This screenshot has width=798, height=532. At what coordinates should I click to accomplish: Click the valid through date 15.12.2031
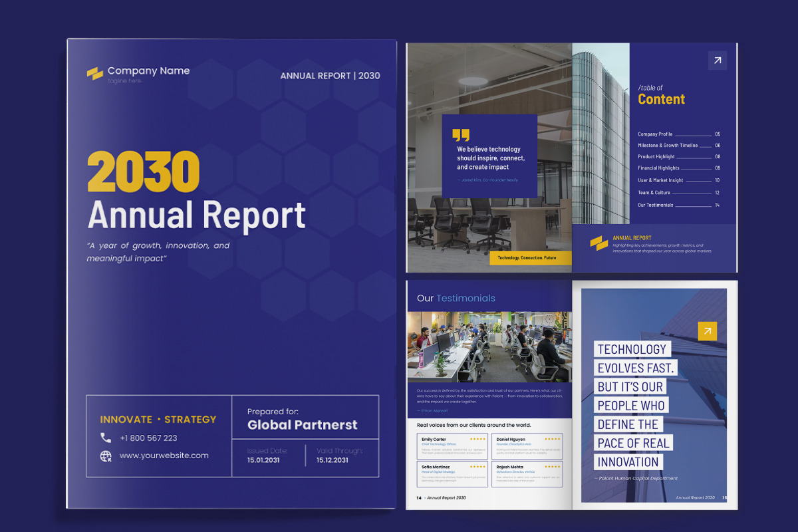click(332, 460)
